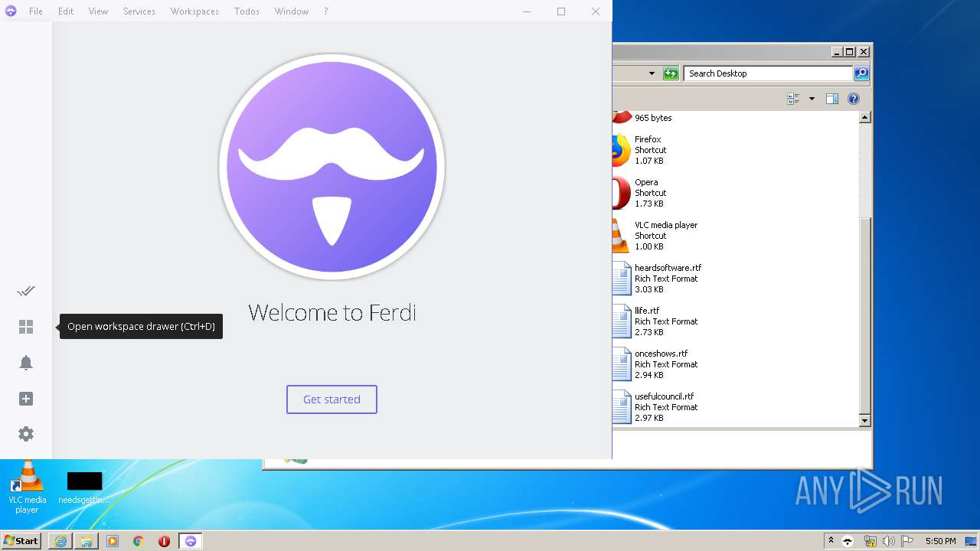Click the Explorer search magnifier icon

861,73
